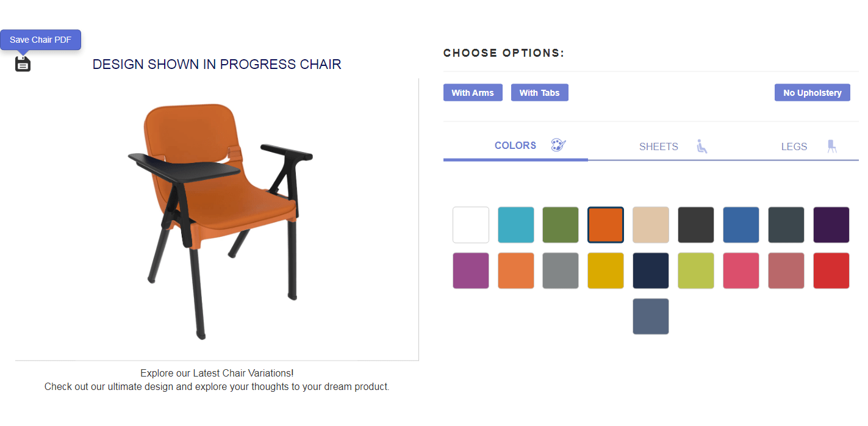Select the slate blue swatch in bottom row

tap(651, 316)
